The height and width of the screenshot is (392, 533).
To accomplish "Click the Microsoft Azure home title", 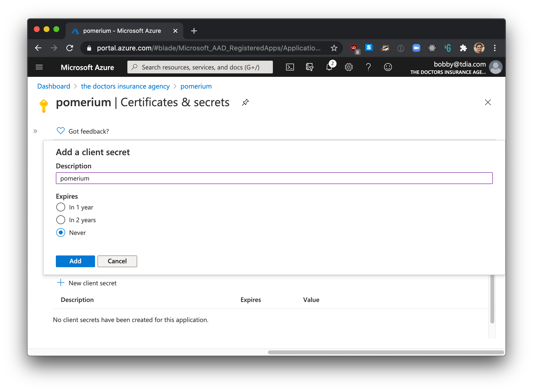I will (87, 67).
